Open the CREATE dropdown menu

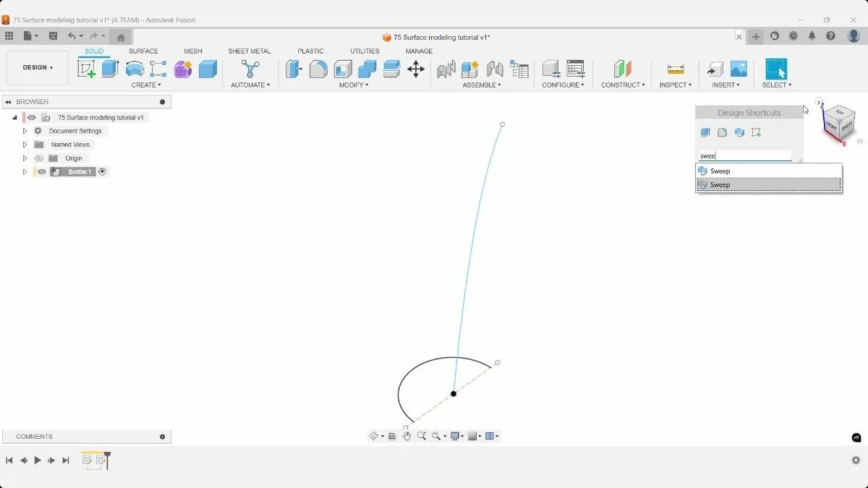[146, 85]
